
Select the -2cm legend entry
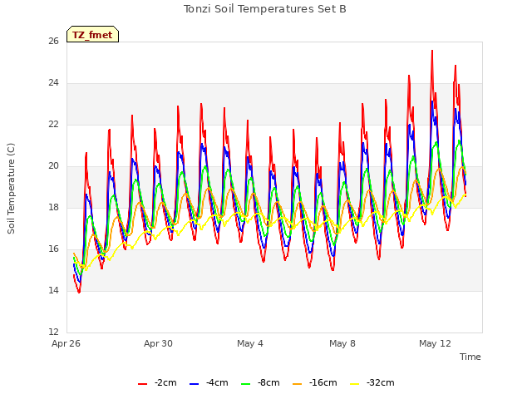[x=157, y=383]
